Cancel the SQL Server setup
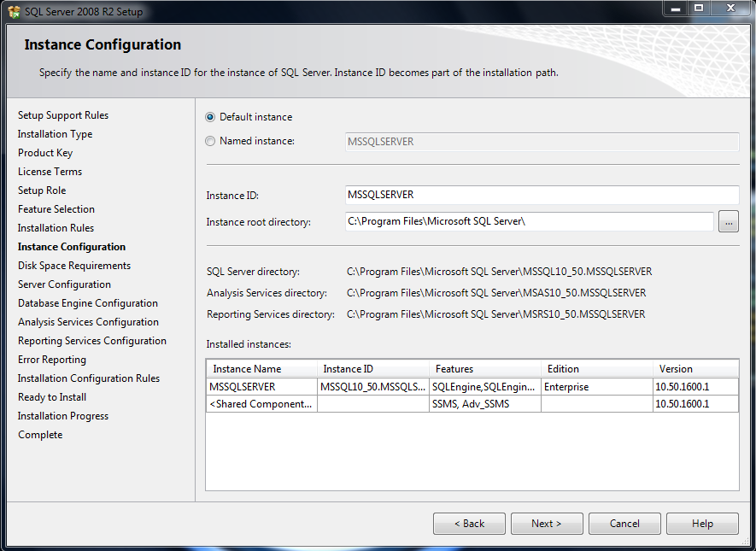Viewport: 756px width, 551px height. (x=624, y=524)
